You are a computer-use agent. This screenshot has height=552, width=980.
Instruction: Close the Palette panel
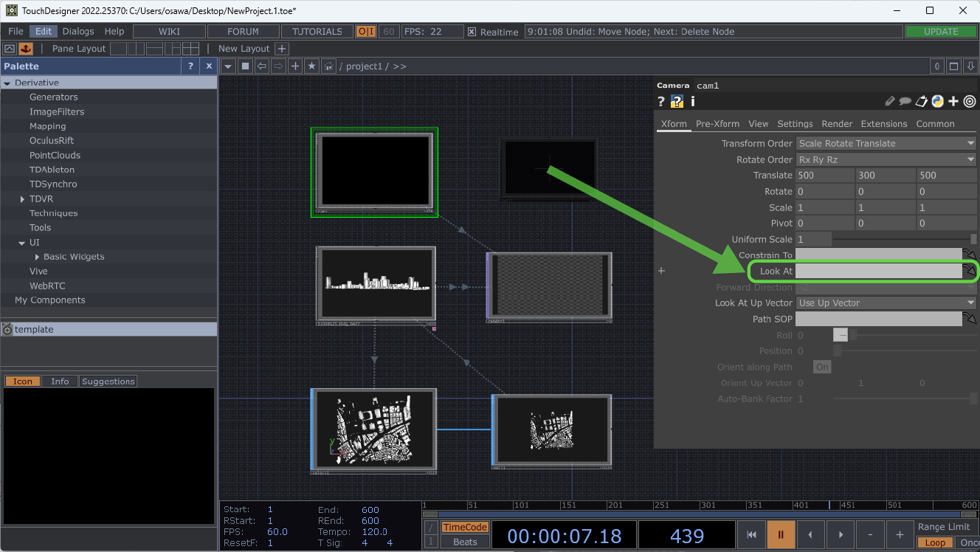click(209, 66)
